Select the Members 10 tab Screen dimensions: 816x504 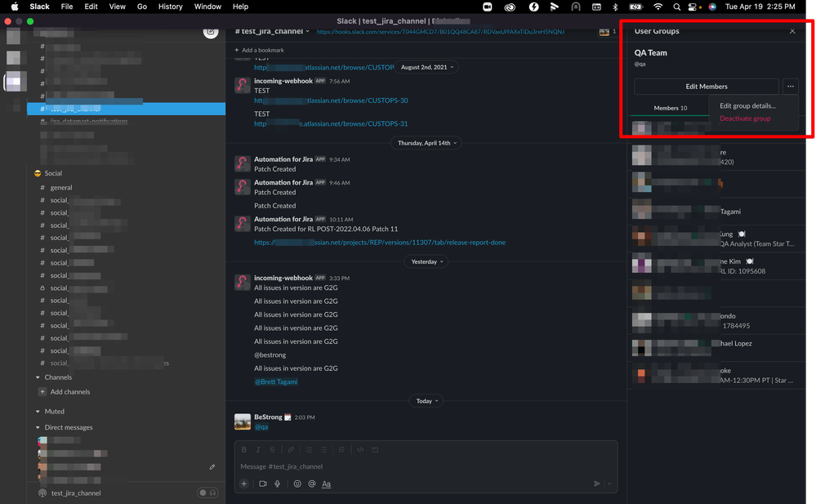[x=671, y=109]
